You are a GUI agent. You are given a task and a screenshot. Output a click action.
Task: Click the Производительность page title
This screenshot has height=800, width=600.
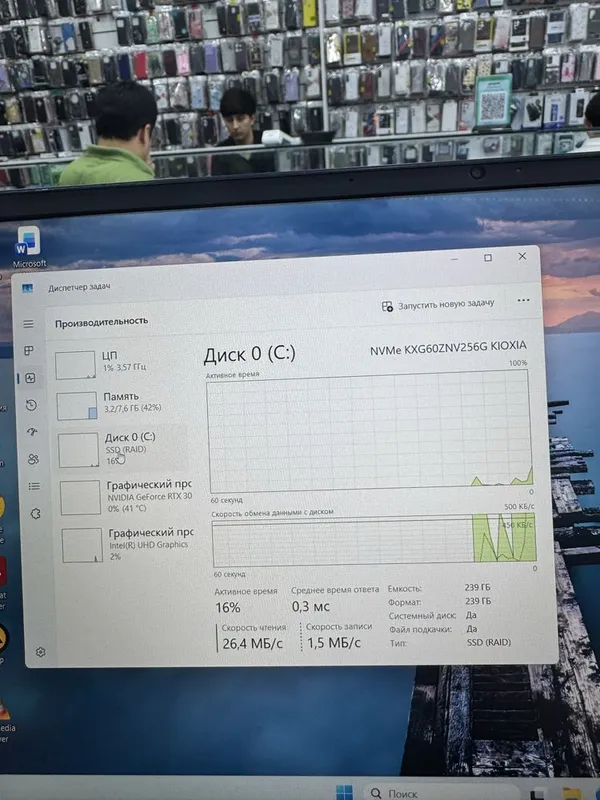click(102, 322)
